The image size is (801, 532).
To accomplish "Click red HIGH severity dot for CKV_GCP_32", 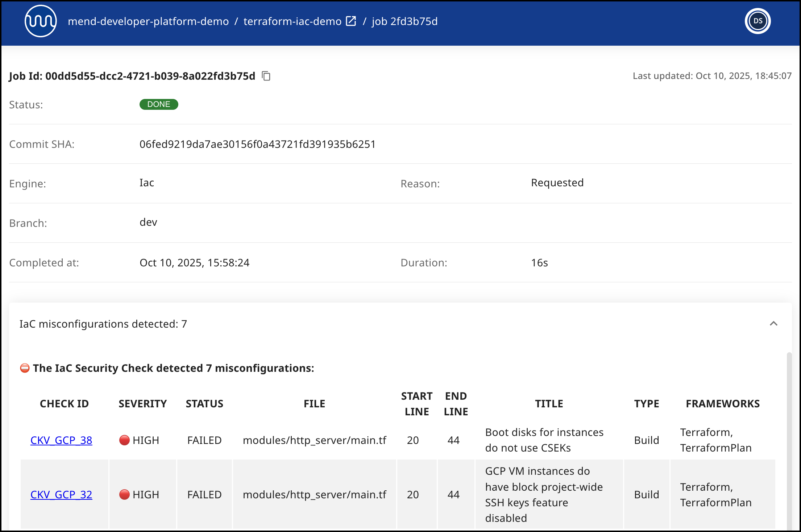I will point(124,495).
